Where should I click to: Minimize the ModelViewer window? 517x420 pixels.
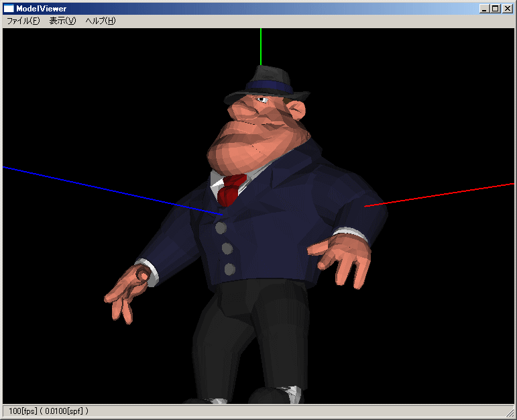point(484,9)
